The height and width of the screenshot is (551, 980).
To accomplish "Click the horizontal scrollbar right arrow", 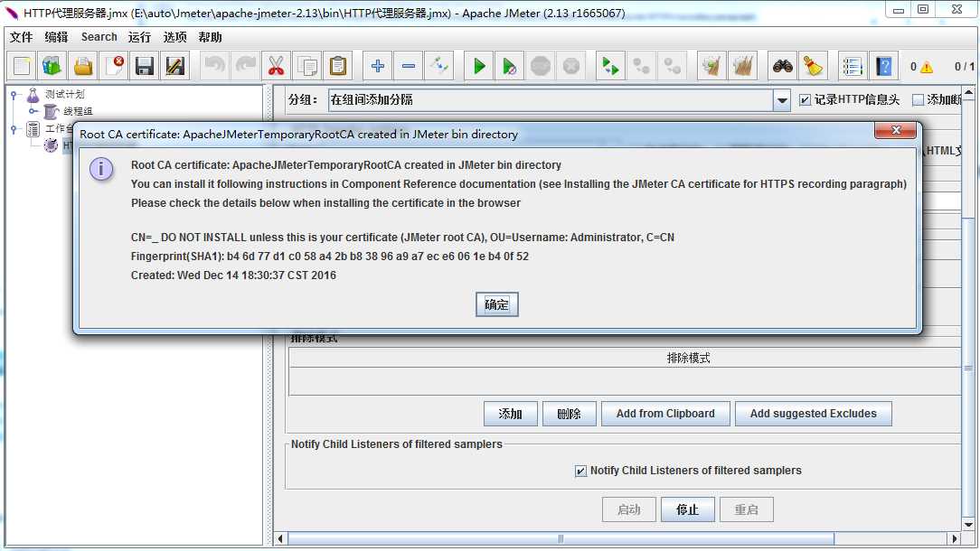I will click(955, 538).
